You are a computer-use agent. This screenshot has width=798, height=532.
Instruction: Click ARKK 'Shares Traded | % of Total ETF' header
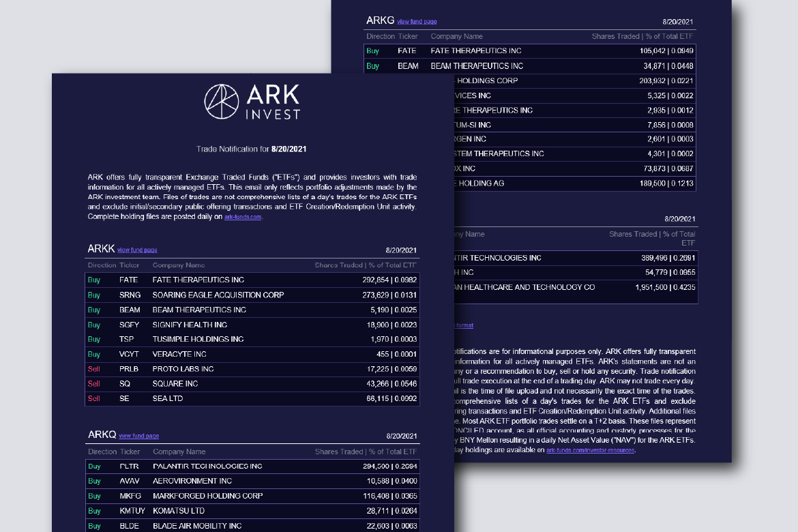pos(366,265)
